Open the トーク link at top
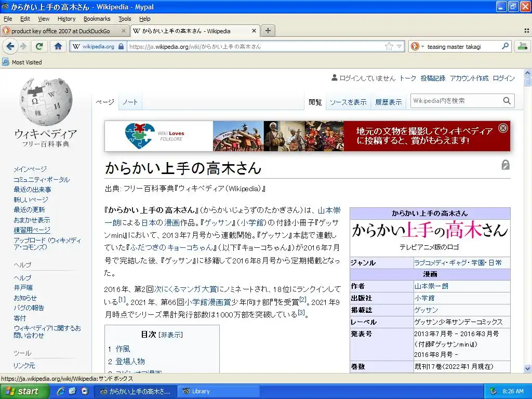The height and width of the screenshot is (399, 532). click(407, 78)
